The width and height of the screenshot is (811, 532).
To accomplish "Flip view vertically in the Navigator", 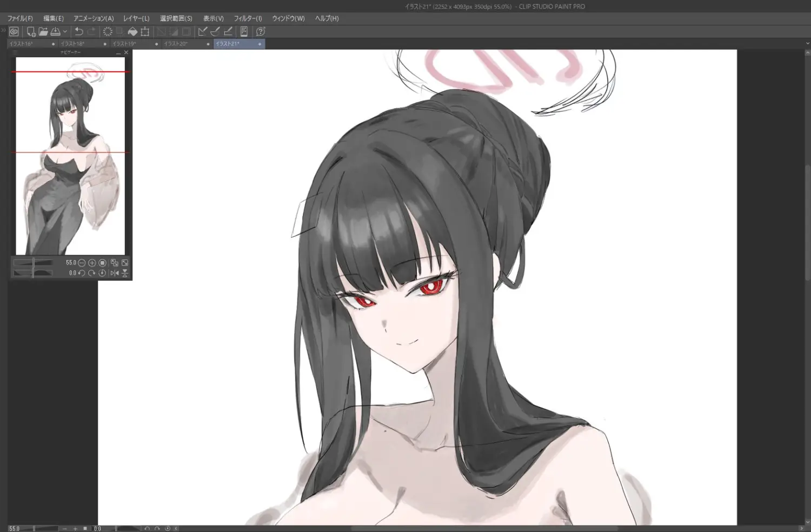I will 125,273.
